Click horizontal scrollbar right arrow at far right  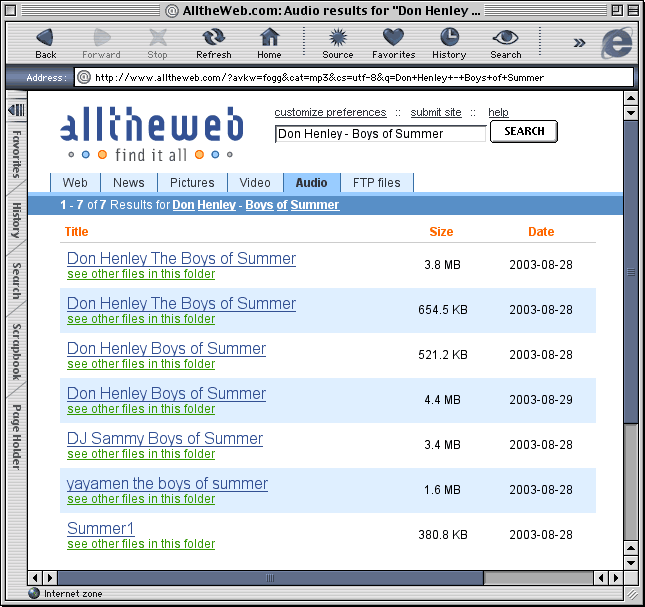[x=616, y=578]
